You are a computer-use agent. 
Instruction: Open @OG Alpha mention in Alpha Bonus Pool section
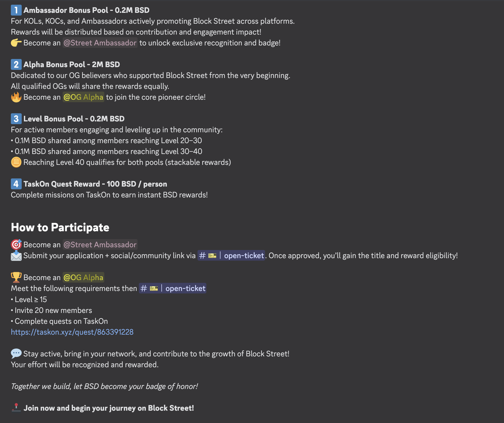point(83,97)
